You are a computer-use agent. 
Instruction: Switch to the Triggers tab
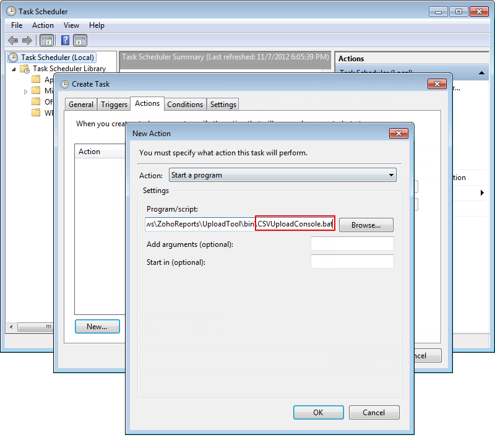click(114, 105)
